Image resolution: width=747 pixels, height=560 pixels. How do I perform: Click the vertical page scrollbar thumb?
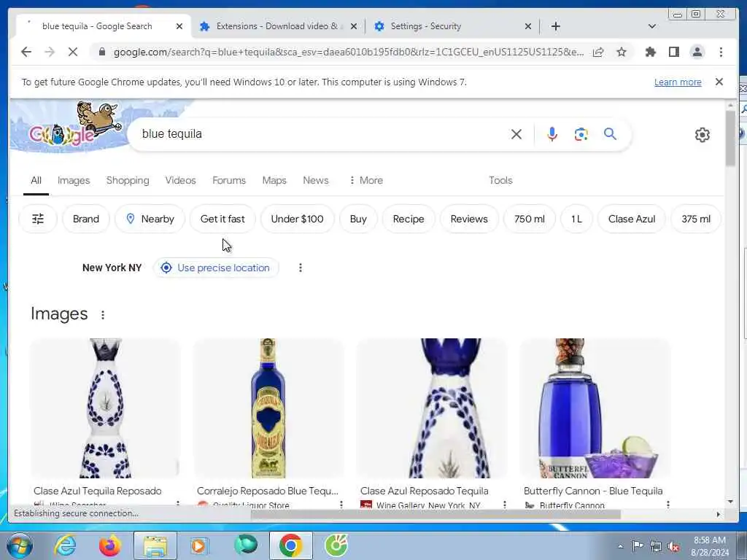[x=730, y=138]
